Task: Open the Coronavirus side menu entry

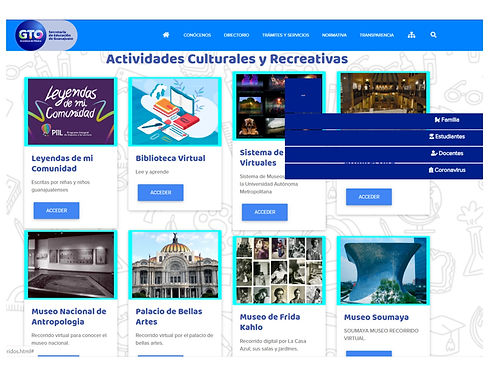Action: pyautogui.click(x=384, y=171)
